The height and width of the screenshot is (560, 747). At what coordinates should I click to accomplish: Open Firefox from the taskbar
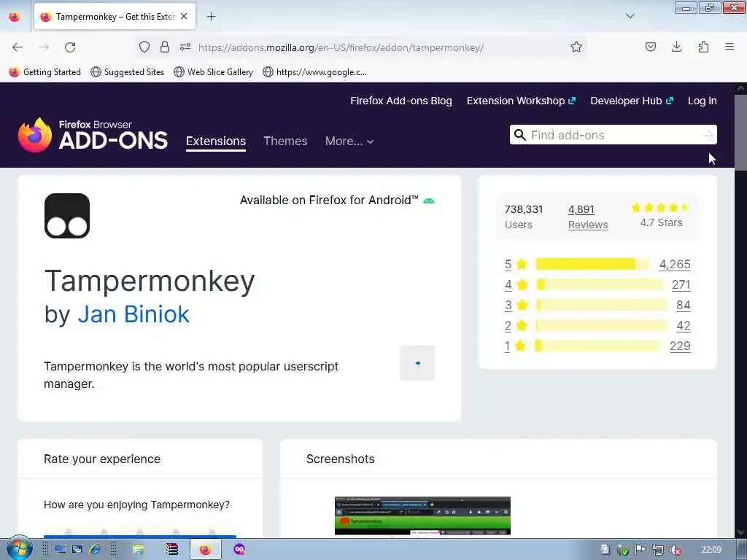pyautogui.click(x=205, y=550)
